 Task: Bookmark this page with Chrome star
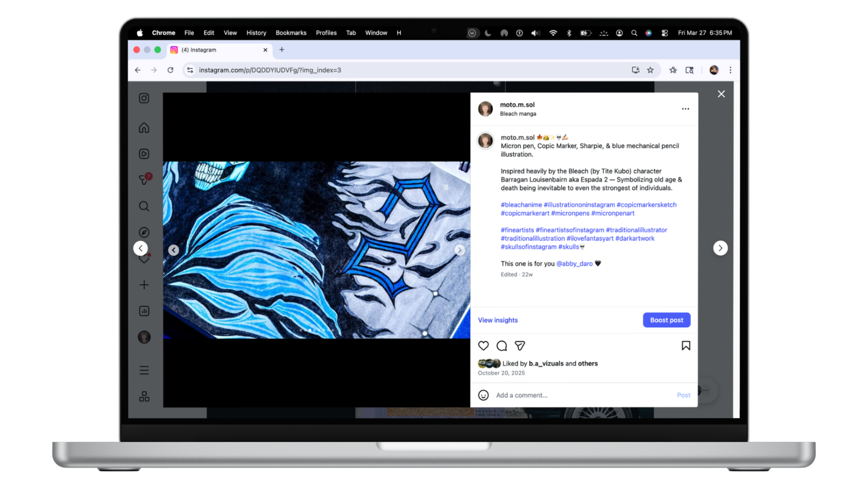pyautogui.click(x=650, y=70)
